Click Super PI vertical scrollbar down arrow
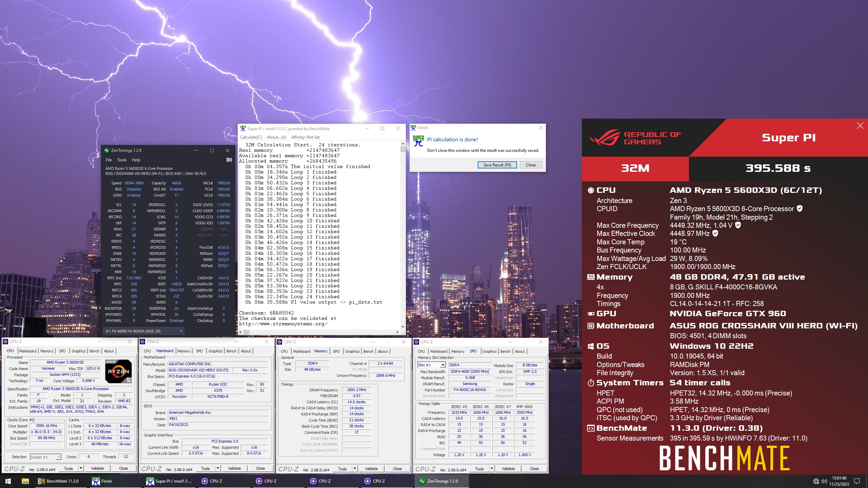The image size is (868, 488). 403,327
